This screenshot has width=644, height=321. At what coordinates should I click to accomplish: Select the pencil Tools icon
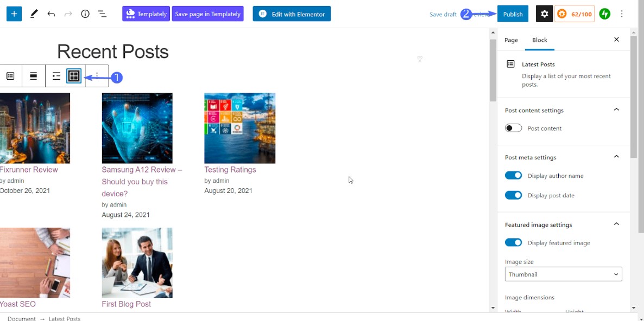pos(34,14)
